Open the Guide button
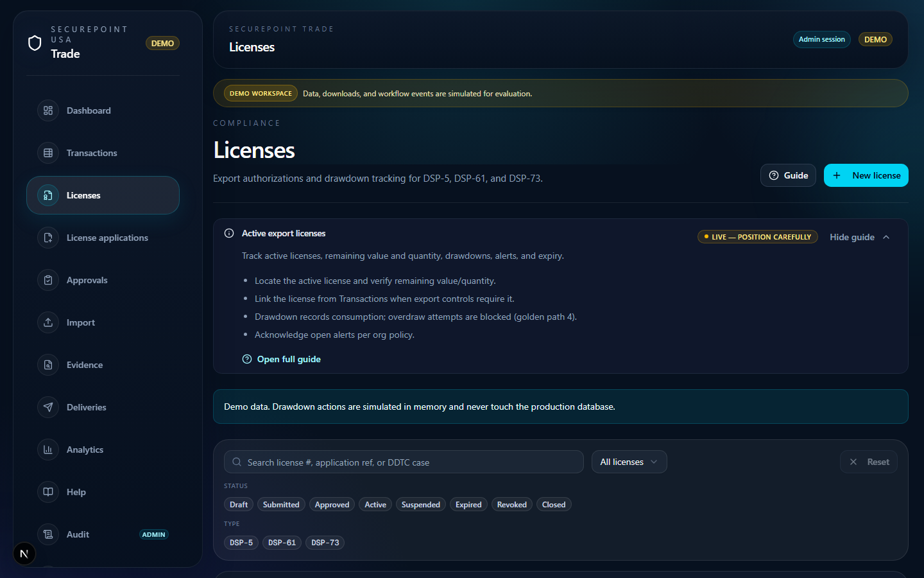This screenshot has width=924, height=578. click(788, 175)
